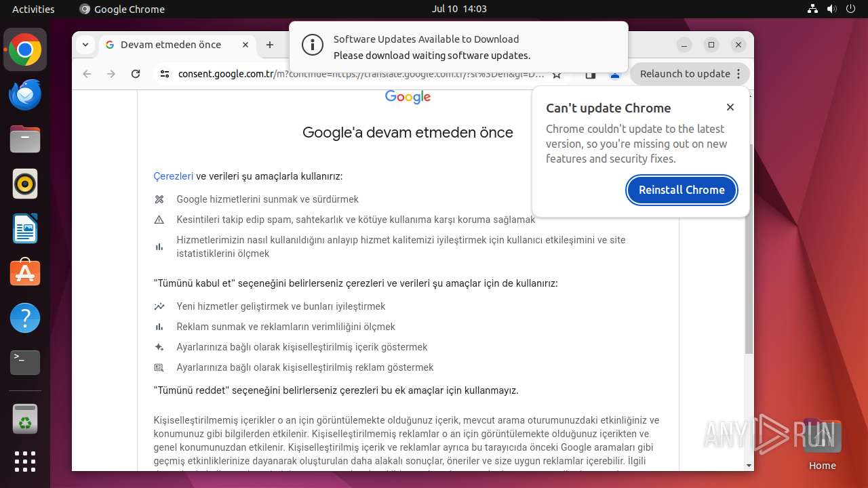This screenshot has height=488, width=868.
Task: Click the Google logo
Action: click(x=408, y=97)
